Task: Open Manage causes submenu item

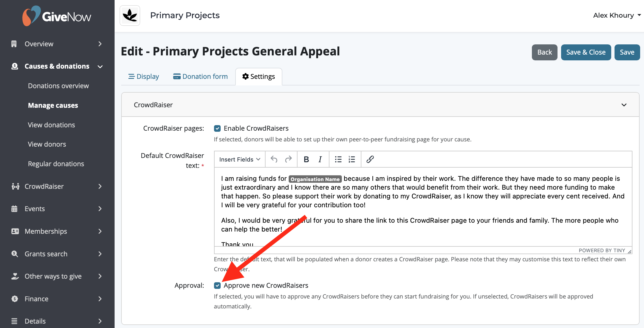Action: (53, 106)
